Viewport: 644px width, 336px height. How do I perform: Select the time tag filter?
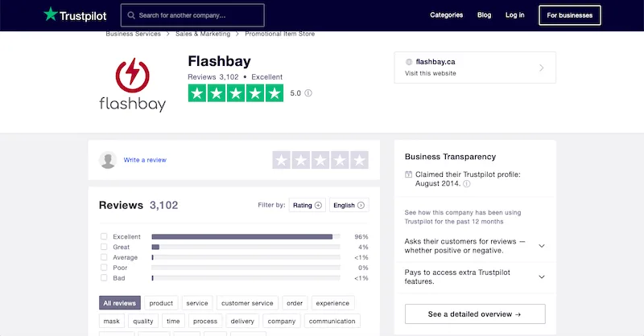[x=173, y=321]
